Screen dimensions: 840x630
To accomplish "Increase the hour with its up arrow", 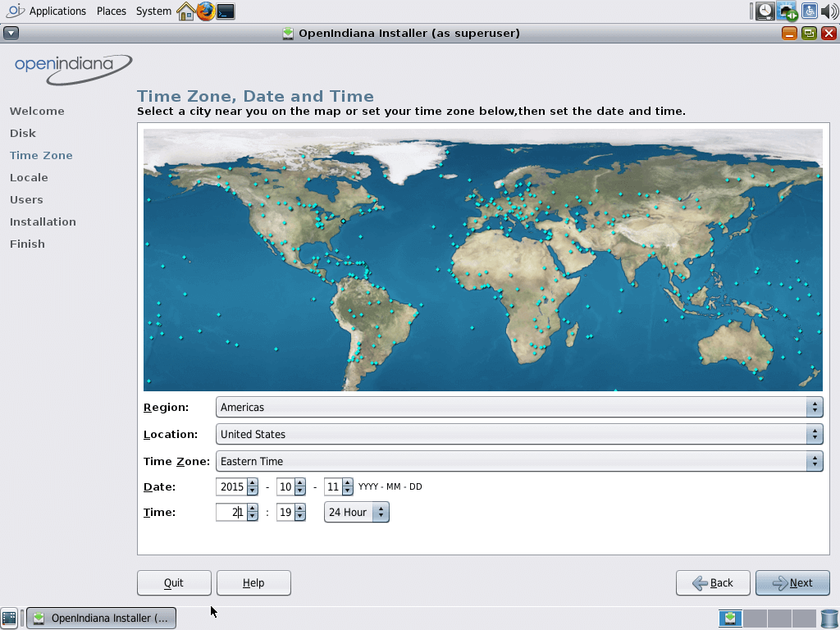I will point(253,509).
